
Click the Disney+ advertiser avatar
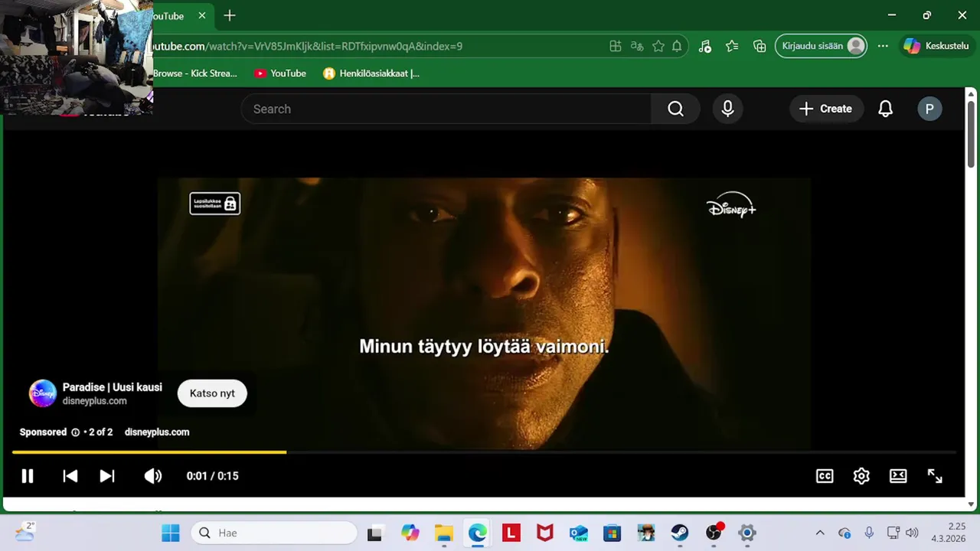(43, 393)
